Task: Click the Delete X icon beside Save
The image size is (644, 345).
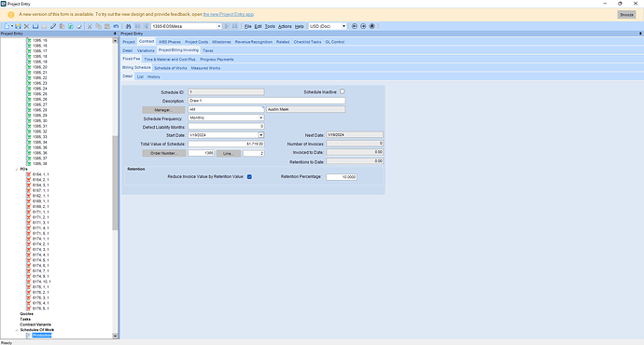Action: 26,26
